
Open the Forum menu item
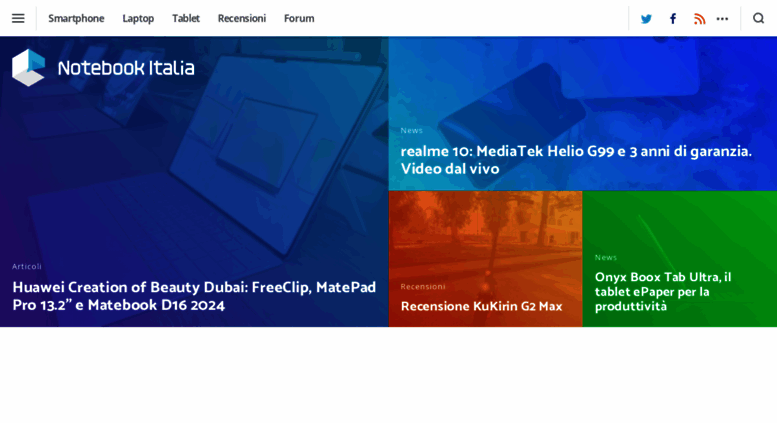tap(299, 18)
